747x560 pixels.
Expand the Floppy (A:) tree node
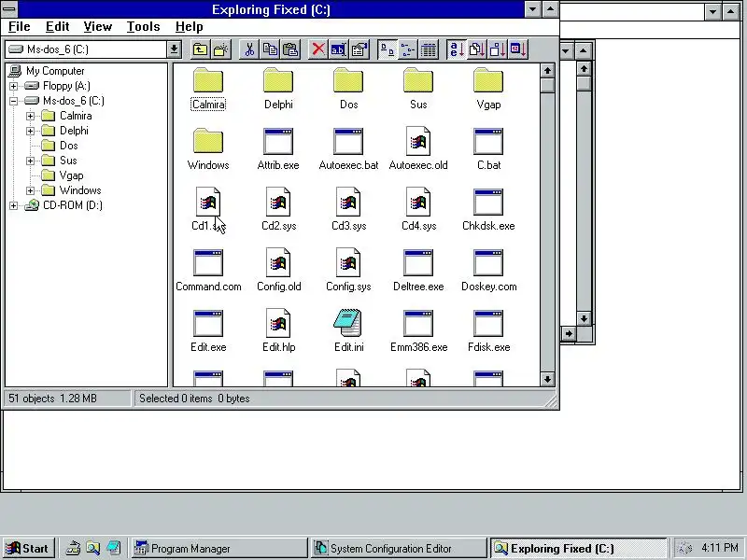click(x=14, y=86)
